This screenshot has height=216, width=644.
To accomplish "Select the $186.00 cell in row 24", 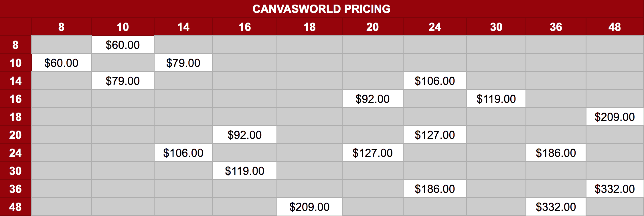I will [x=556, y=153].
